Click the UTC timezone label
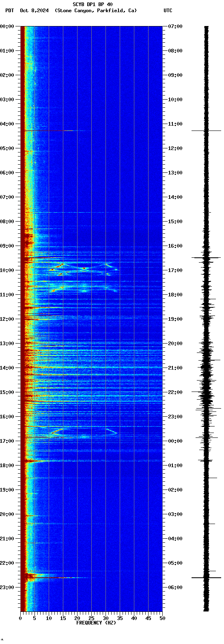Viewport: 224px width, 644px height. 168,11
